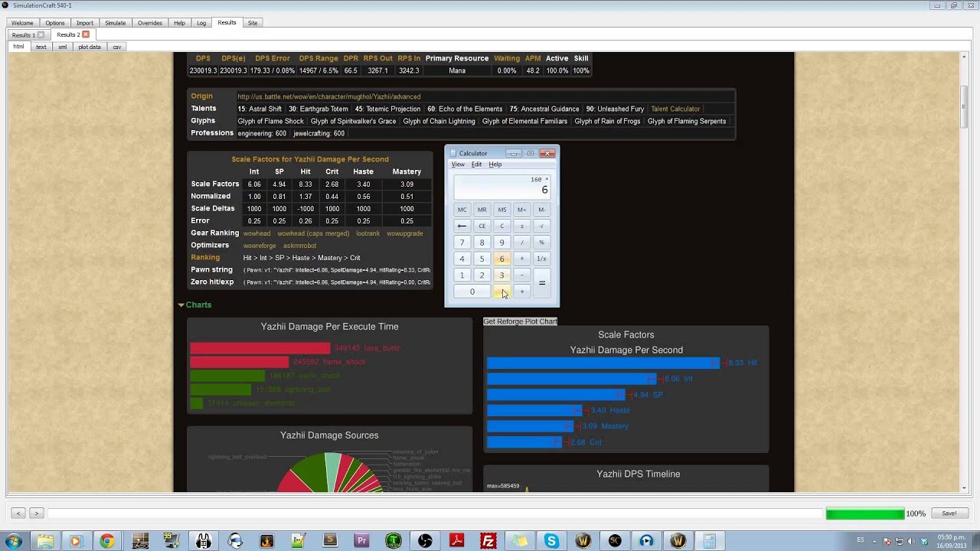Collapse the Charts section triangle
The width and height of the screenshot is (980, 551).
181,305
